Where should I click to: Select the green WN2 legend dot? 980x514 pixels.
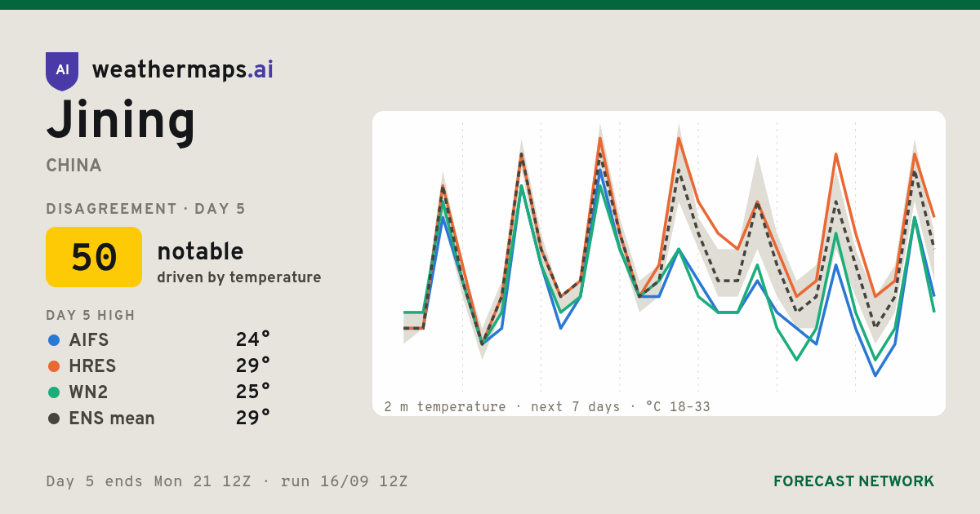[x=54, y=392]
